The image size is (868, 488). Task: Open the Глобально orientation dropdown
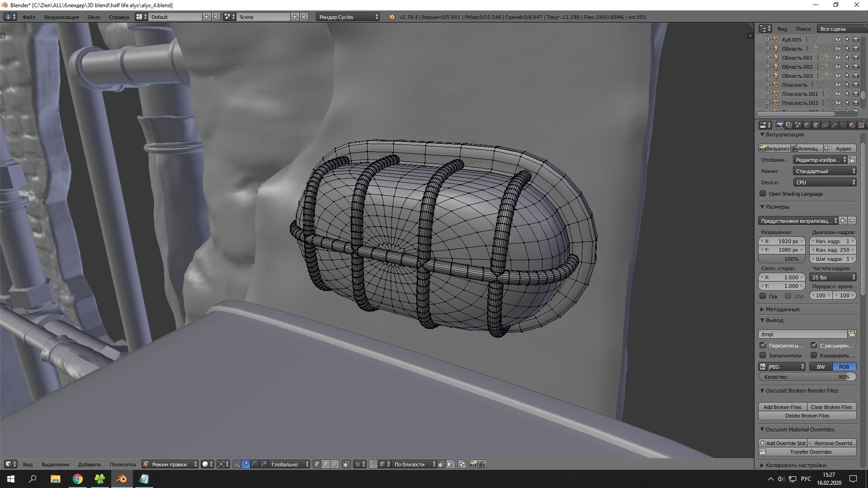pyautogui.click(x=289, y=464)
